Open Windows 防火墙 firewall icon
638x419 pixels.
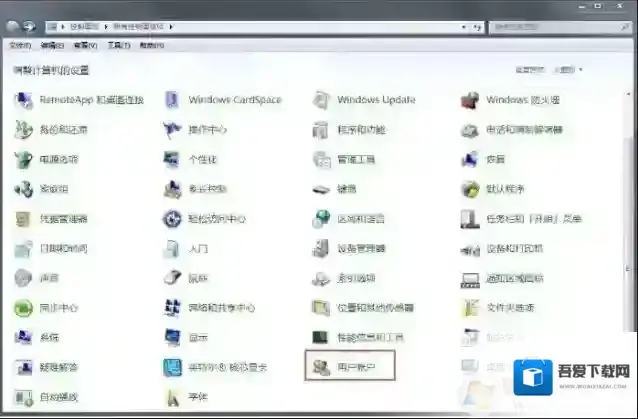pos(470,100)
